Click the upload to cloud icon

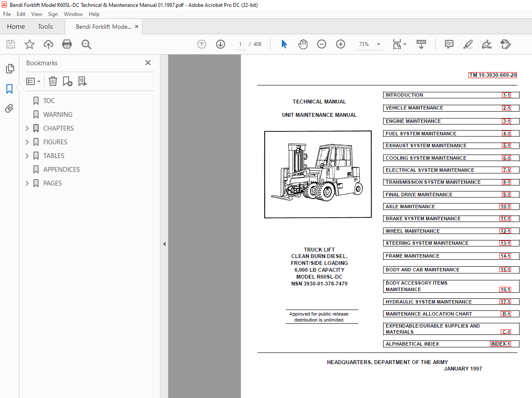(x=48, y=44)
